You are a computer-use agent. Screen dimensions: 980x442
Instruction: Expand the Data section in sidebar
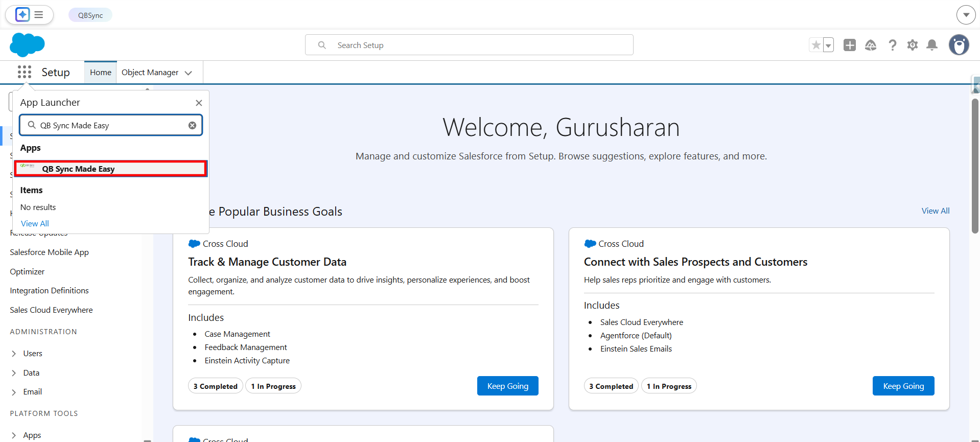click(x=14, y=373)
